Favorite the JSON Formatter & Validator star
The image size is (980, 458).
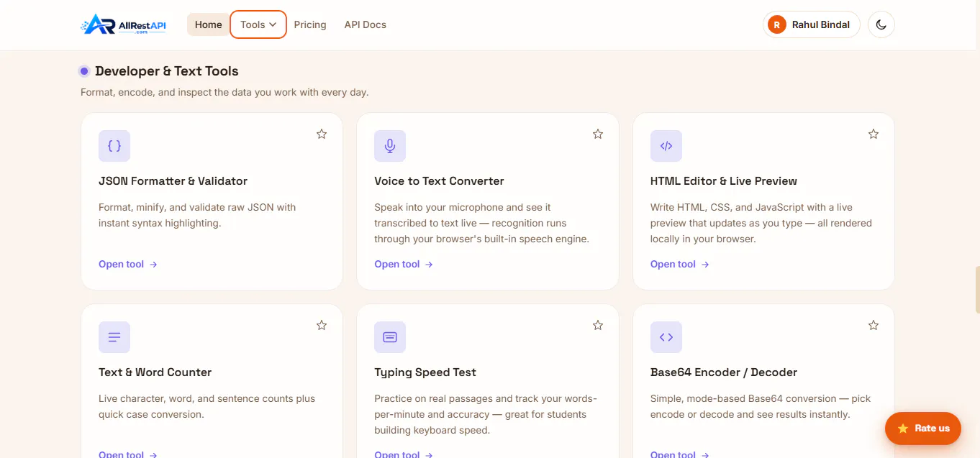coord(322,134)
